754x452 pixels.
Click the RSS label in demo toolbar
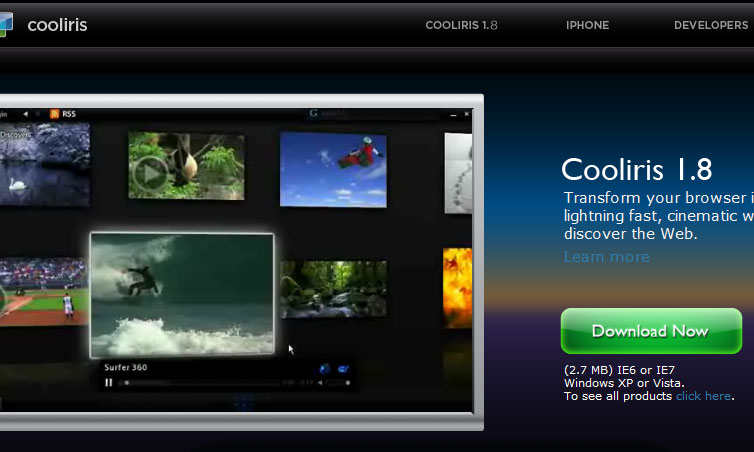69,114
